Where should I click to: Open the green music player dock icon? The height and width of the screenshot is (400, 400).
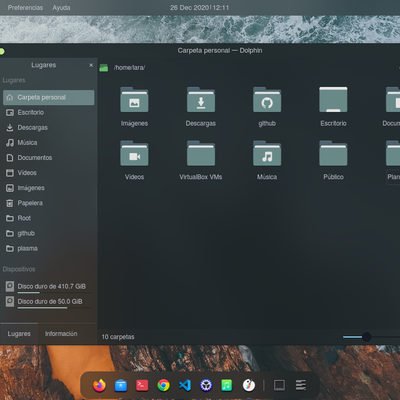(x=227, y=385)
